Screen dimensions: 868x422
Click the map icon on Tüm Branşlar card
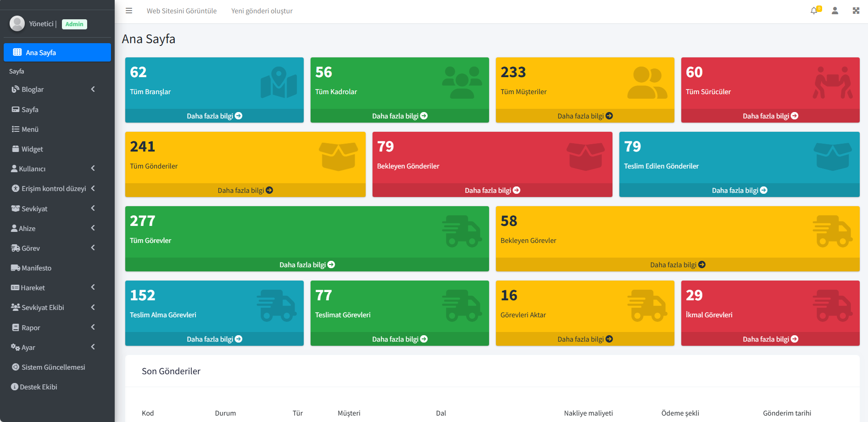pyautogui.click(x=278, y=83)
